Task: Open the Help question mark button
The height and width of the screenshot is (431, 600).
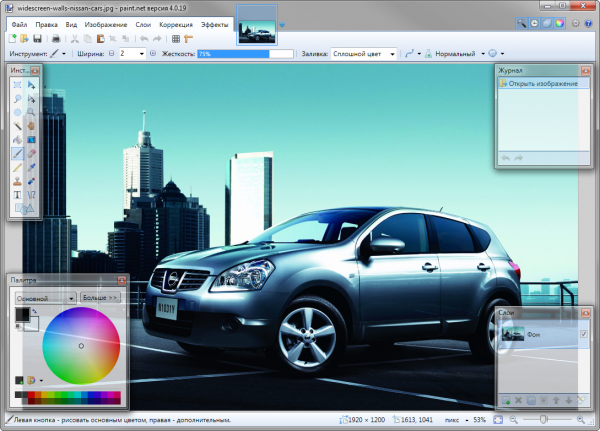Action: (589, 23)
